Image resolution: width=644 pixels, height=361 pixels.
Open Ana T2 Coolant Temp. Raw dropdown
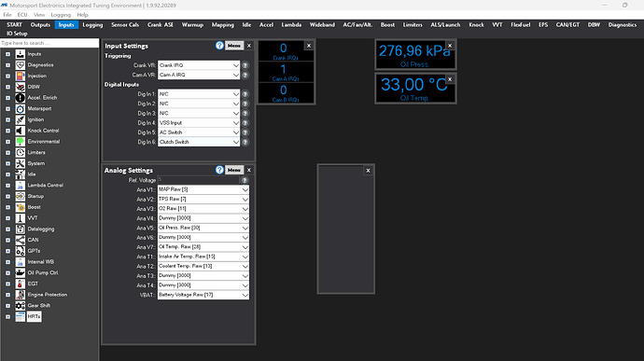click(203, 266)
